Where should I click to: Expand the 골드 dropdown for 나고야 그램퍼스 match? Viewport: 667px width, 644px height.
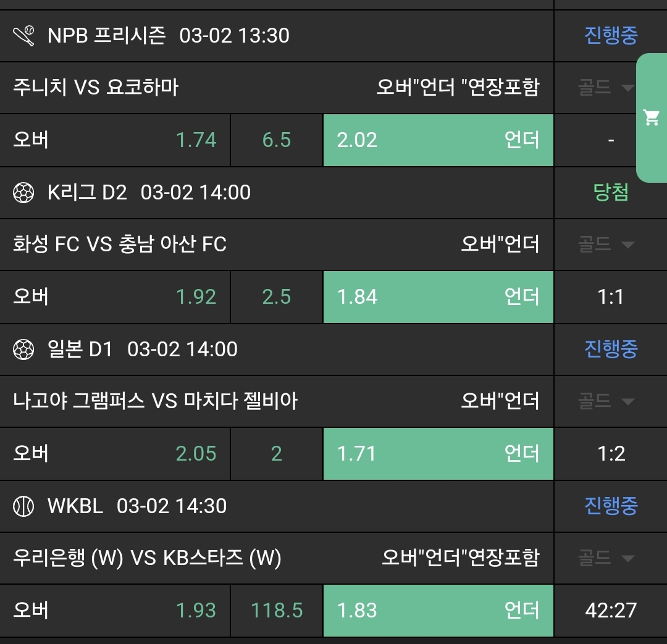(x=606, y=401)
